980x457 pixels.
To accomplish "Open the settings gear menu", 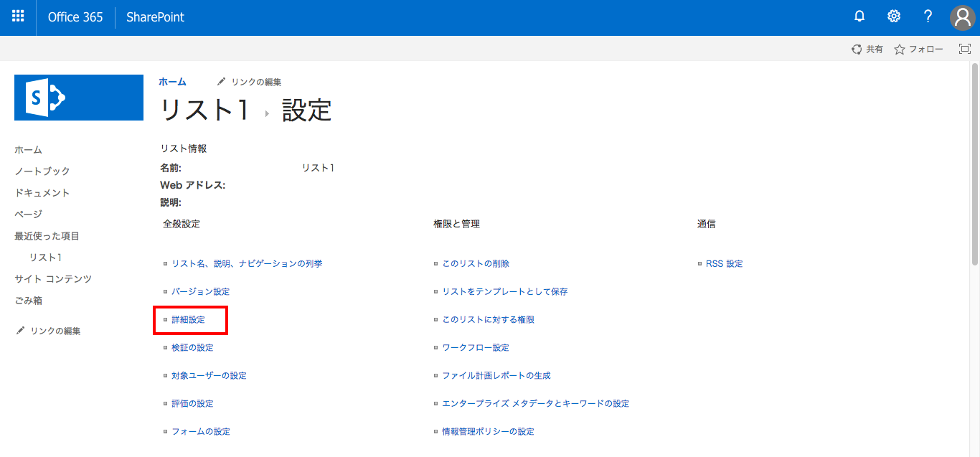I will pos(894,16).
